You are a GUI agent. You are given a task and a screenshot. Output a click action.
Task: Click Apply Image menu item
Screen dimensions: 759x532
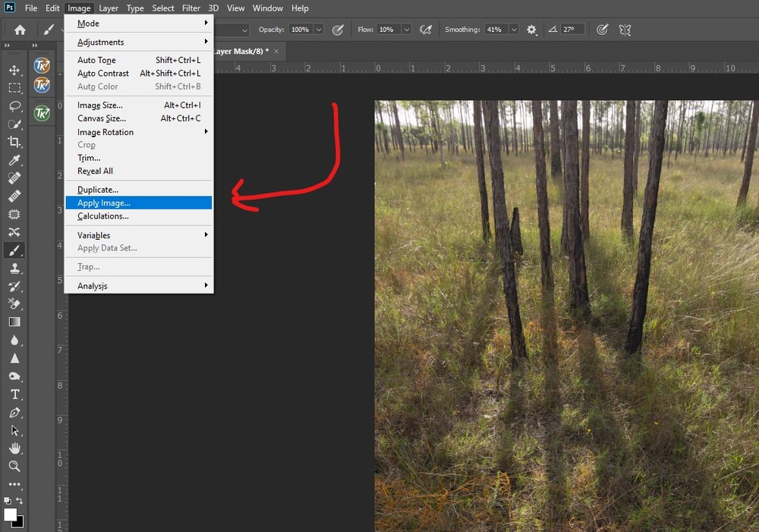coord(104,203)
